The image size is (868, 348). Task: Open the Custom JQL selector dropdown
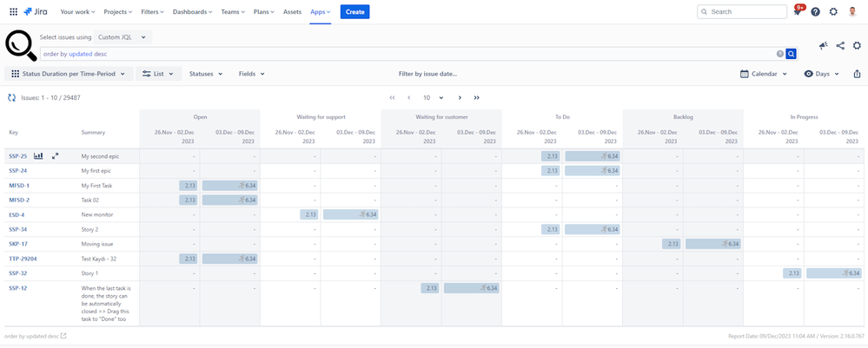click(123, 37)
